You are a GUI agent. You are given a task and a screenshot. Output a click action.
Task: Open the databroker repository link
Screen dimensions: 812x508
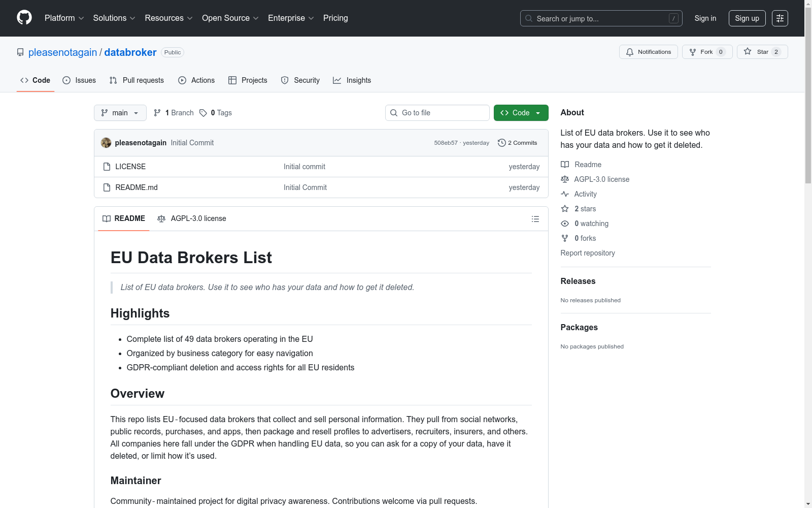pyautogui.click(x=130, y=52)
